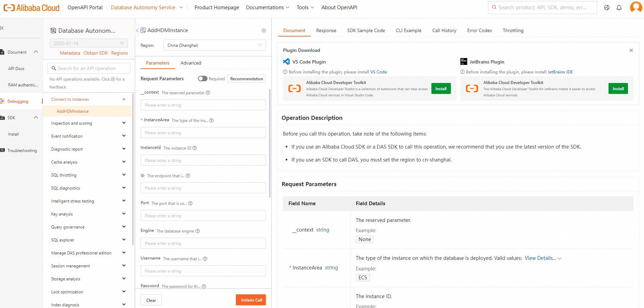Click the InstanceArea input field
The height and width of the screenshot is (308, 644).
[x=203, y=132]
